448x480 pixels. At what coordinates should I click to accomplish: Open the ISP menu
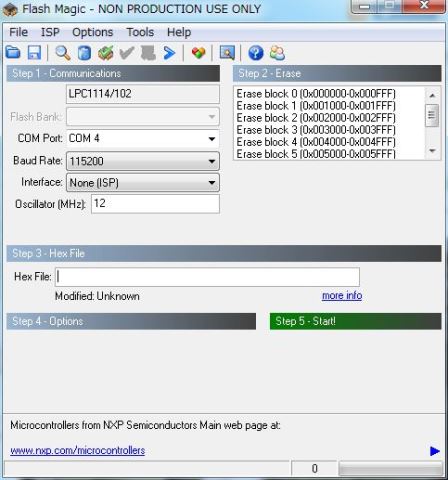(x=50, y=32)
